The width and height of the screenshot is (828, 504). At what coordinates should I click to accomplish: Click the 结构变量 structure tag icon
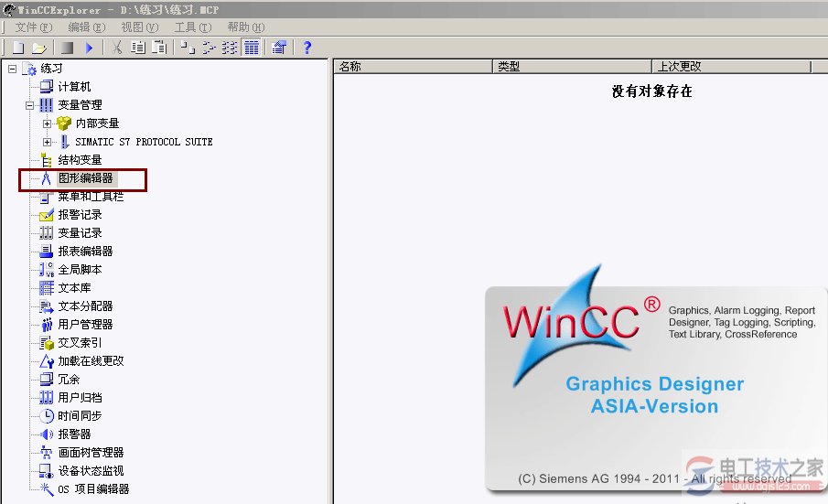click(47, 159)
